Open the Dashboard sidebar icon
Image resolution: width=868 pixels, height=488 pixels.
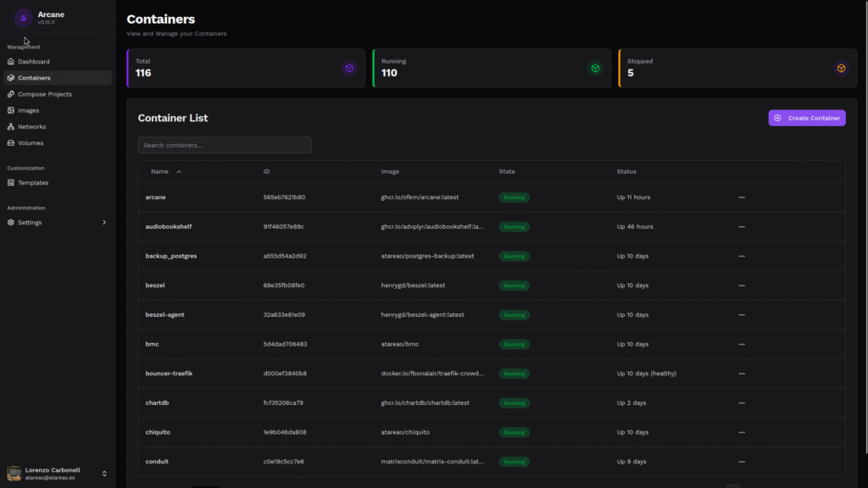click(11, 62)
